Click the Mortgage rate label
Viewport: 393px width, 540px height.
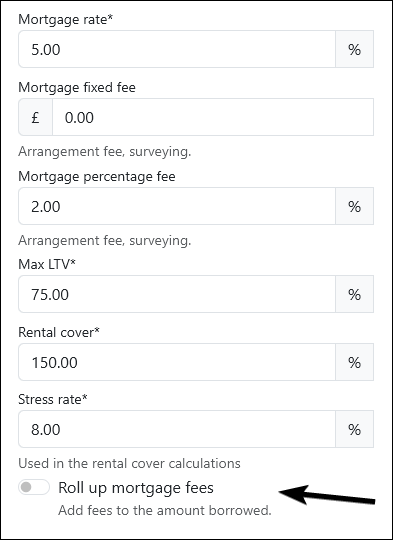pos(65,20)
